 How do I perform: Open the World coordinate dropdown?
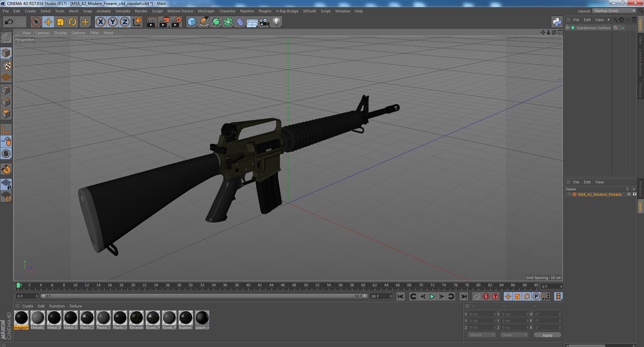pos(482,335)
